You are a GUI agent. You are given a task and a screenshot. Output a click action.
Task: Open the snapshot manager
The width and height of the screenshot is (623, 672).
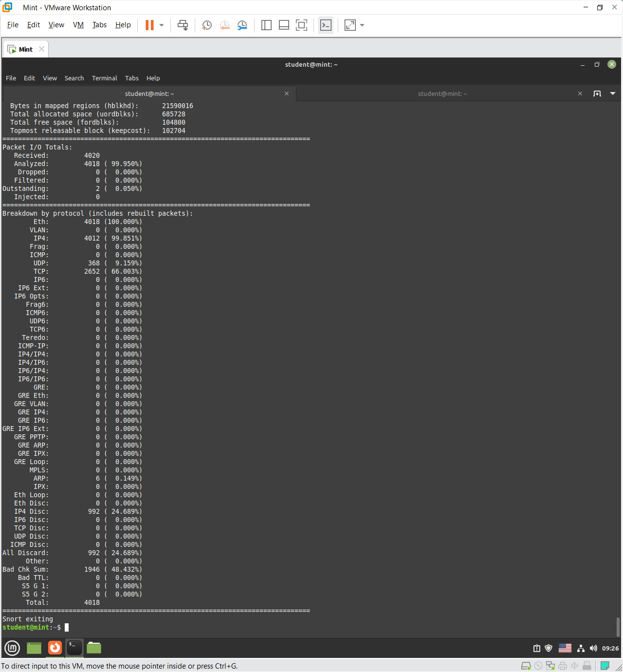(242, 25)
